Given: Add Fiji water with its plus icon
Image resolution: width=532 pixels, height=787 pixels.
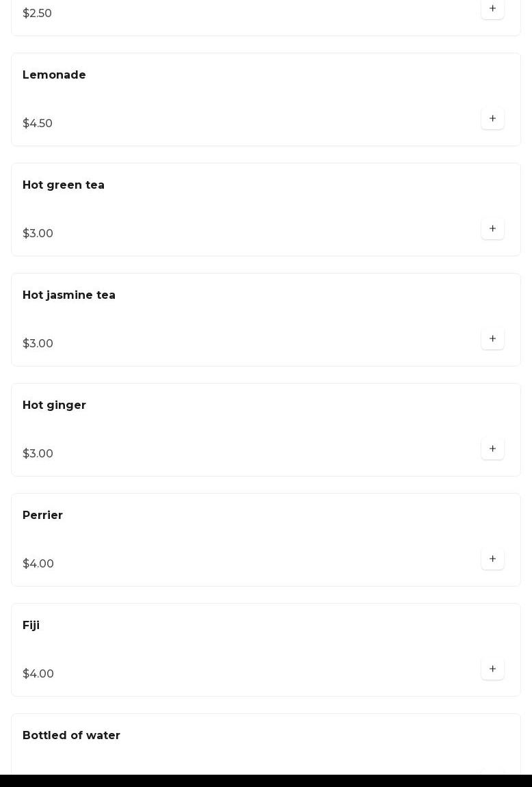Looking at the screenshot, I should coord(492,669).
